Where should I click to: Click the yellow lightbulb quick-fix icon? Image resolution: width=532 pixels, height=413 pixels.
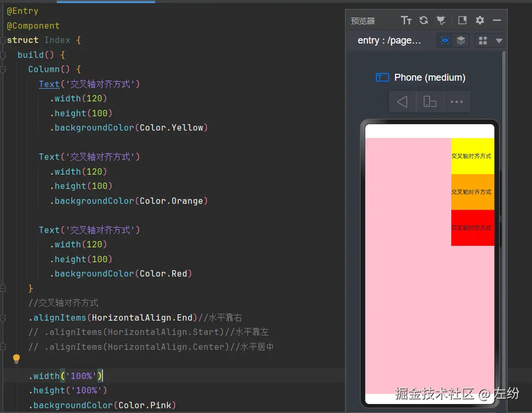point(16,359)
